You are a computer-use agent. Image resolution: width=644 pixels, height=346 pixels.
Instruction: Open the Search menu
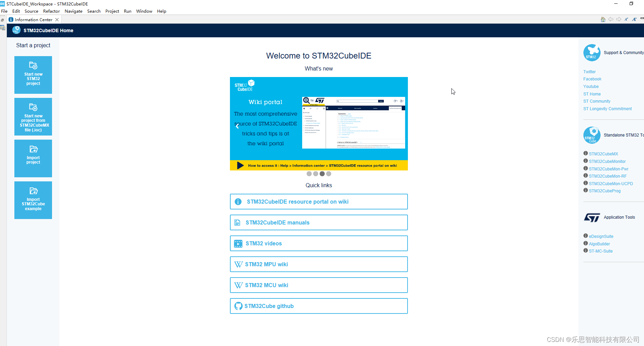point(94,11)
